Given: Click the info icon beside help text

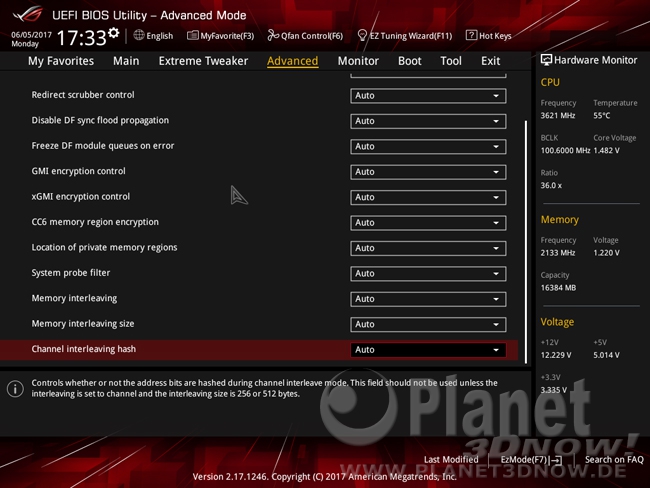Looking at the screenshot, I should [x=15, y=389].
